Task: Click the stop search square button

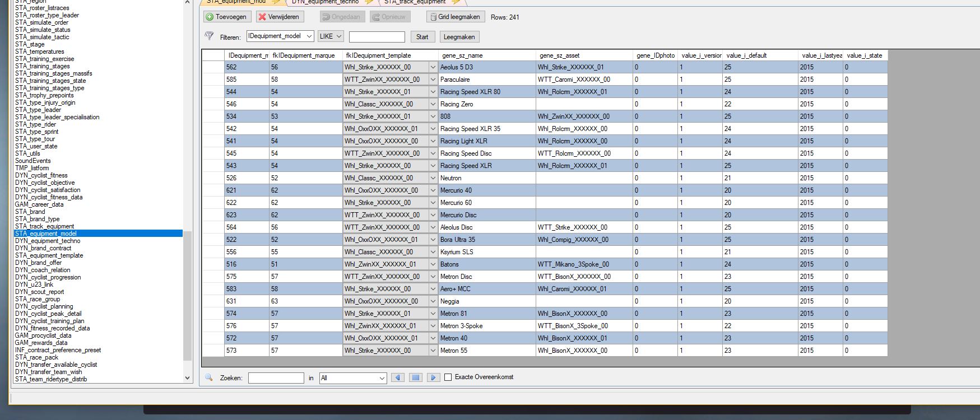Action: [415, 377]
